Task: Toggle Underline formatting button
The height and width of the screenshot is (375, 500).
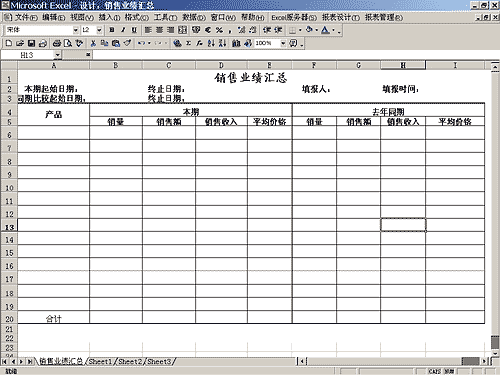Action: pos(134,30)
